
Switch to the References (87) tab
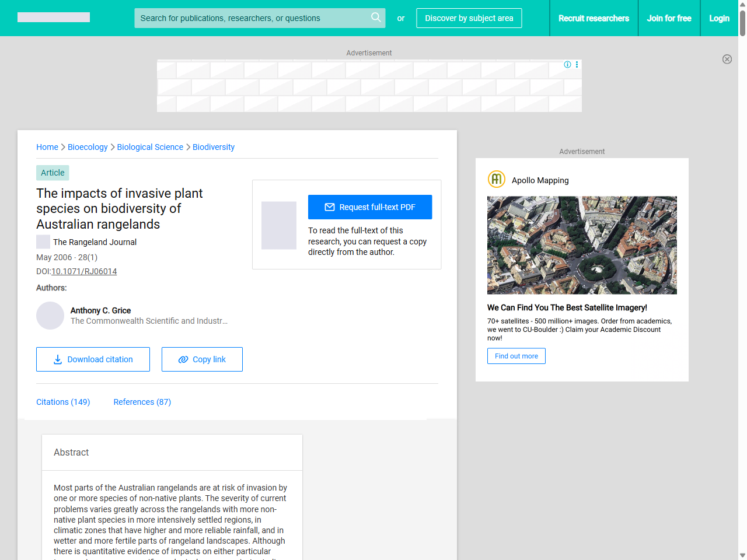(142, 402)
